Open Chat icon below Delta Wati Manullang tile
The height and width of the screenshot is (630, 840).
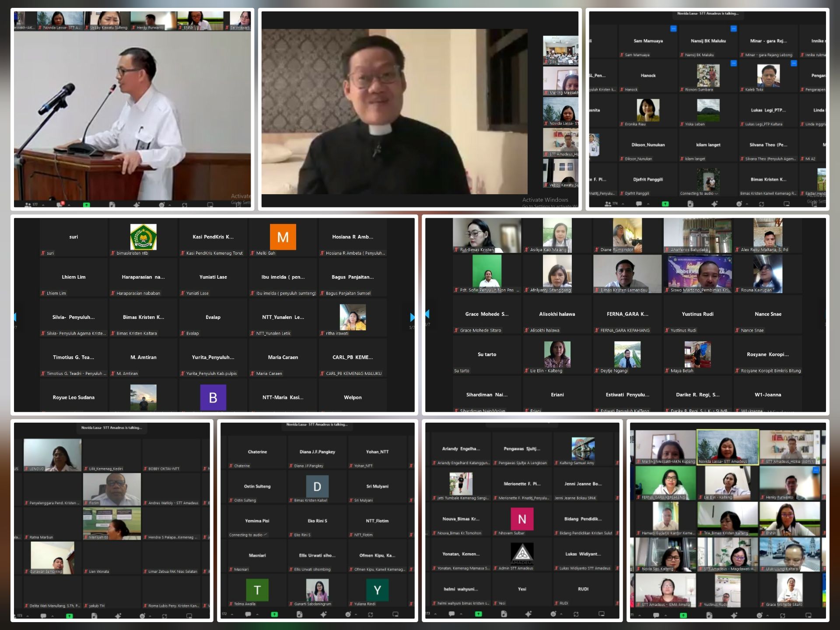coord(43,616)
